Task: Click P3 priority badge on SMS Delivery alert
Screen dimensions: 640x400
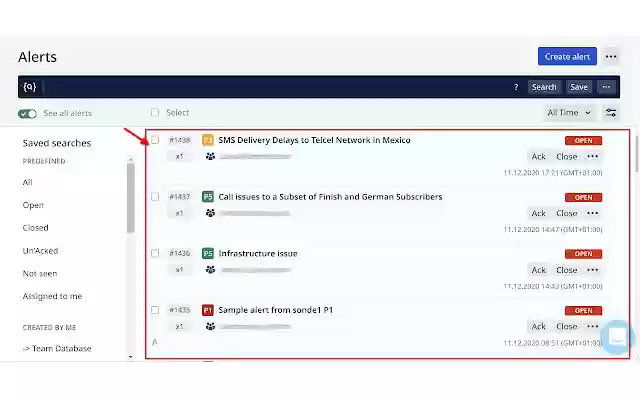Action: click(208, 140)
